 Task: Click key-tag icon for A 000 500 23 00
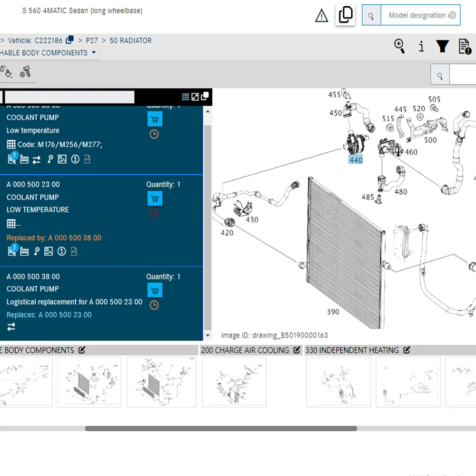(x=37, y=251)
